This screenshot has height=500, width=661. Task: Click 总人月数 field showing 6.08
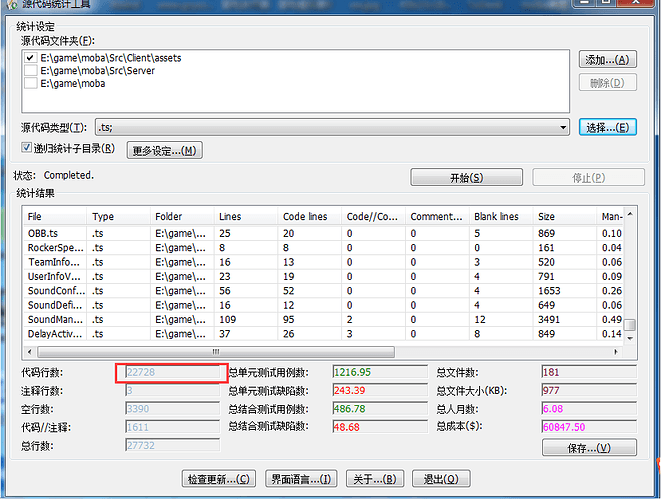(x=589, y=409)
